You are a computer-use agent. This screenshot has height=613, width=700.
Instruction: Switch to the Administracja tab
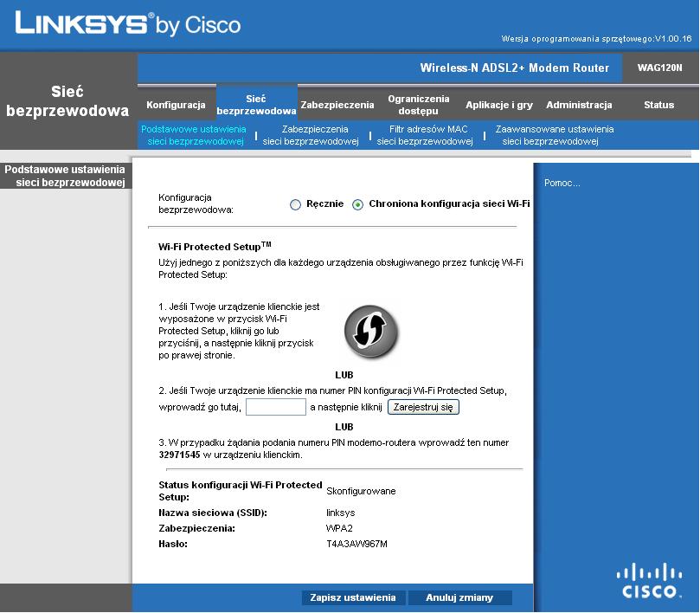point(579,105)
